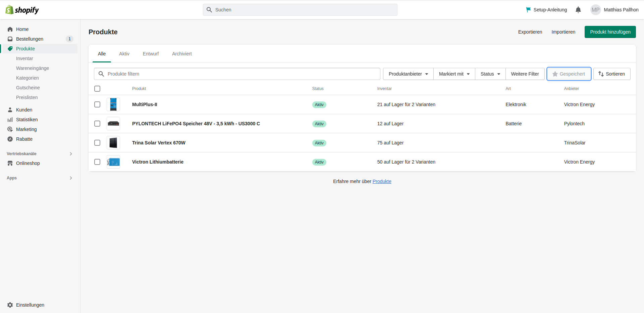Follow the Produkte help link

[382, 181]
